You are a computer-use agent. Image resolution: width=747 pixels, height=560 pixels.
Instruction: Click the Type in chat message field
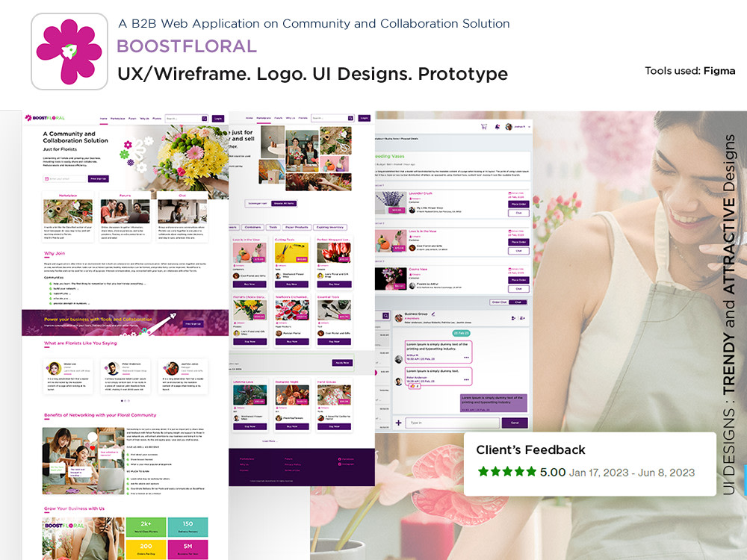[x=452, y=423]
